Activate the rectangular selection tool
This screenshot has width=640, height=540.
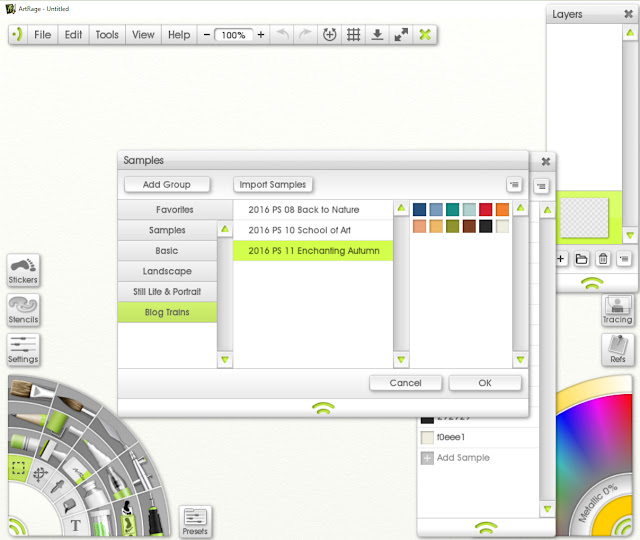(x=18, y=468)
